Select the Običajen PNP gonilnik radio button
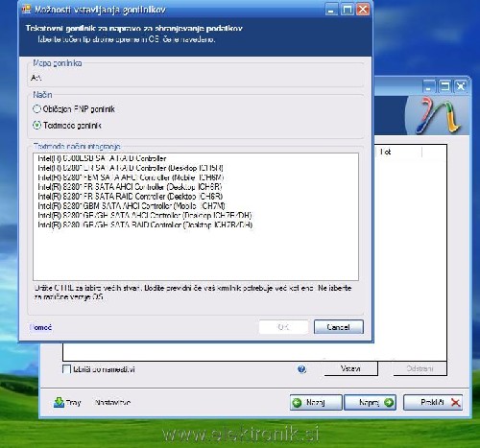480x448 pixels. tap(37, 109)
